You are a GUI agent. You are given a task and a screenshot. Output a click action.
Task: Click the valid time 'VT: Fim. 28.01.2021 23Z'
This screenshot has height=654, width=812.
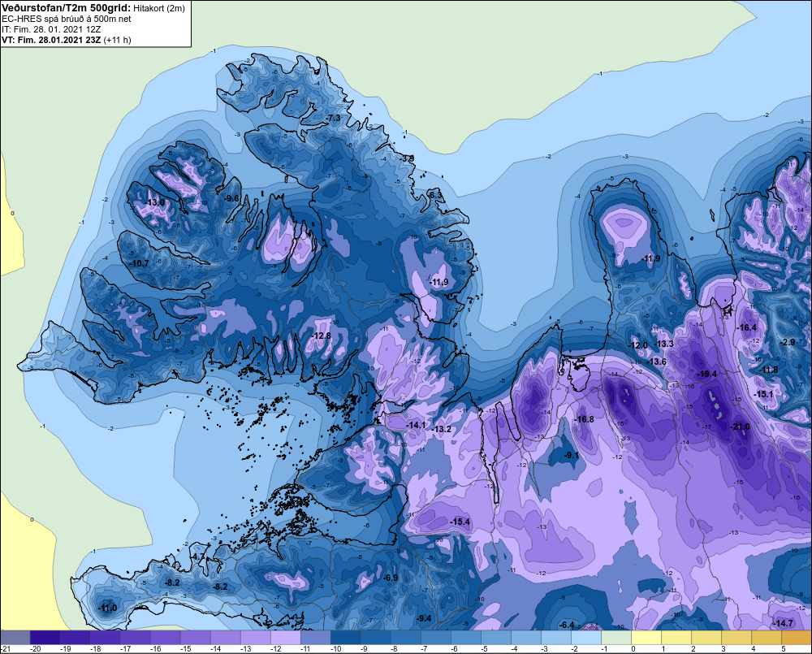51,40
